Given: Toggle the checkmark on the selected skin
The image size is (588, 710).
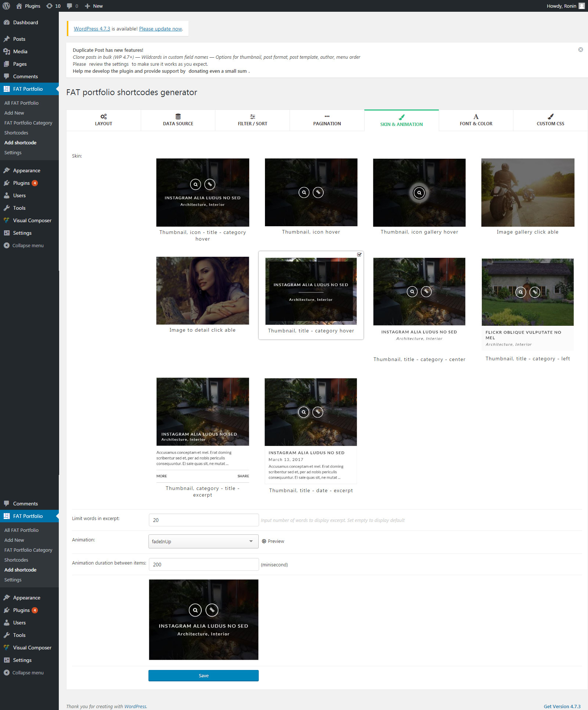Looking at the screenshot, I should (x=359, y=255).
